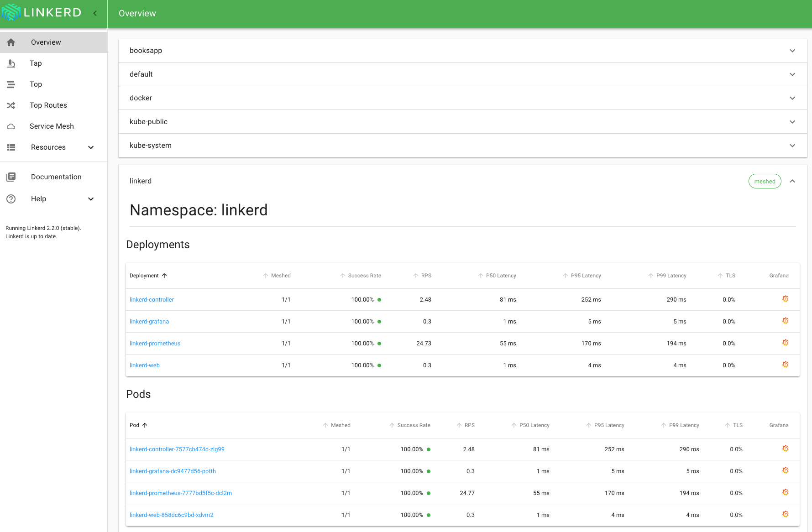Screen dimensions: 812x532
Task: Click the Tap microscope icon in sidebar
Action: pyautogui.click(x=11, y=63)
